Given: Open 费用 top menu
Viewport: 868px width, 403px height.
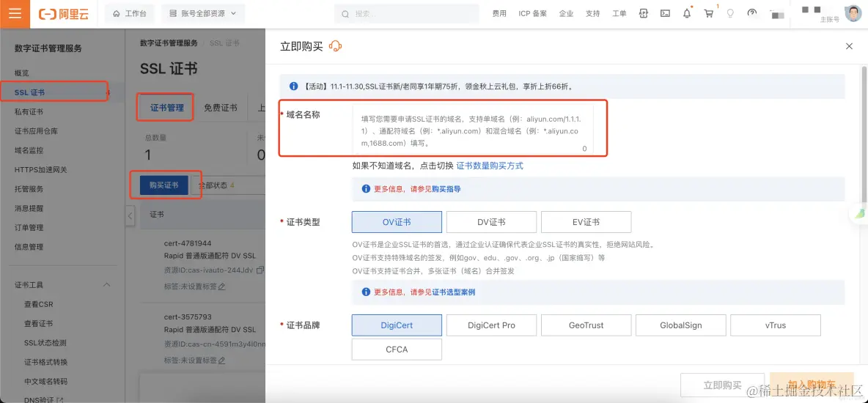Looking at the screenshot, I should [499, 14].
